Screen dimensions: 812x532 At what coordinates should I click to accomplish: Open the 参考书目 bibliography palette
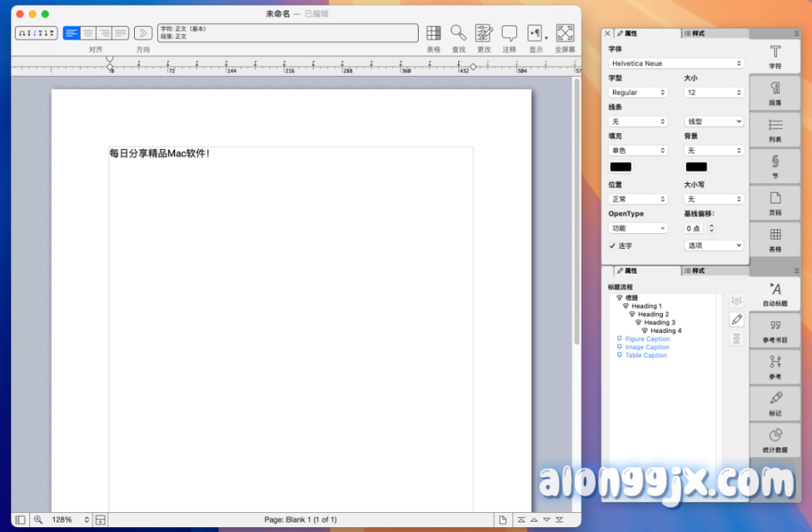[775, 330]
